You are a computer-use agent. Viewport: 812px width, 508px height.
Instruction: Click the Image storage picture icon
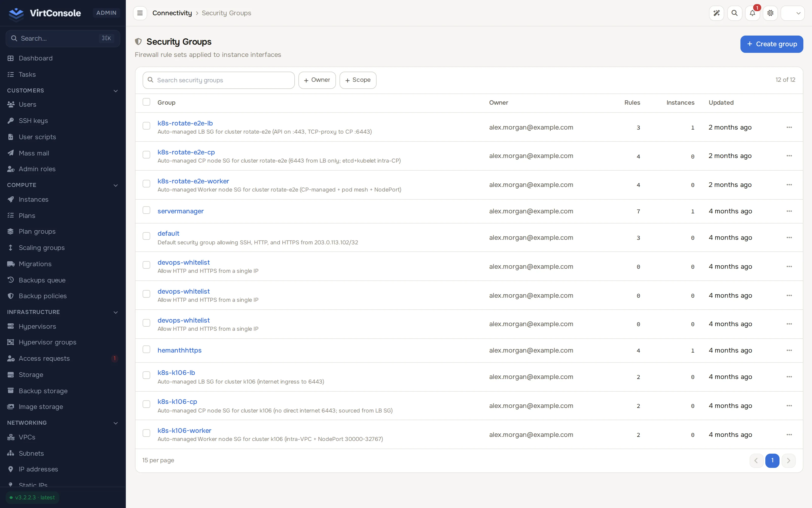[11, 407]
